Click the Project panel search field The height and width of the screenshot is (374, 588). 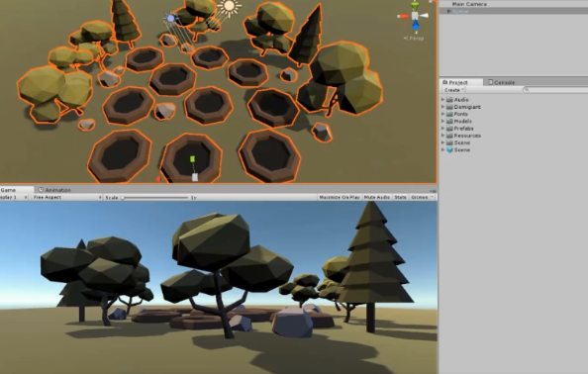pos(555,90)
